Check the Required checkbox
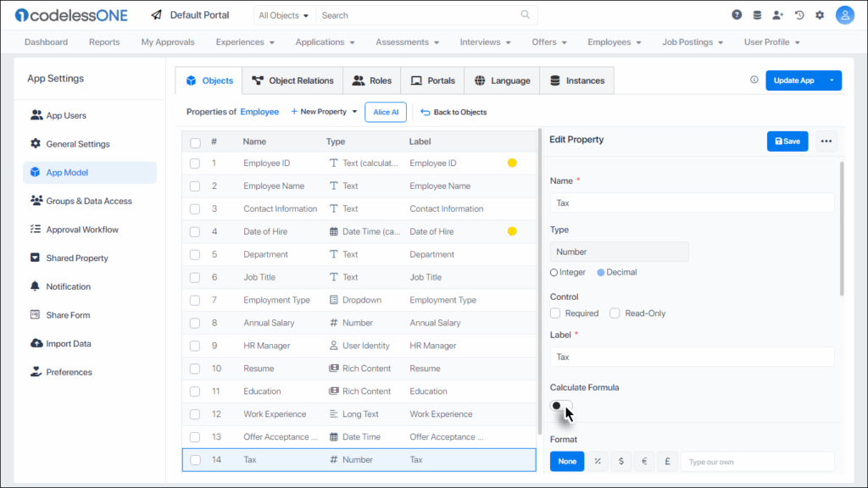 pos(555,313)
